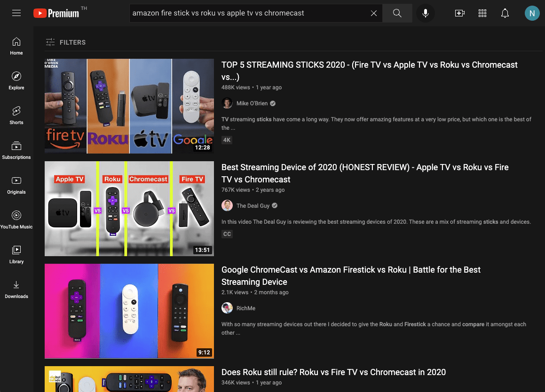Go to Home in sidebar
Image resolution: width=545 pixels, height=392 pixels.
coord(16,46)
